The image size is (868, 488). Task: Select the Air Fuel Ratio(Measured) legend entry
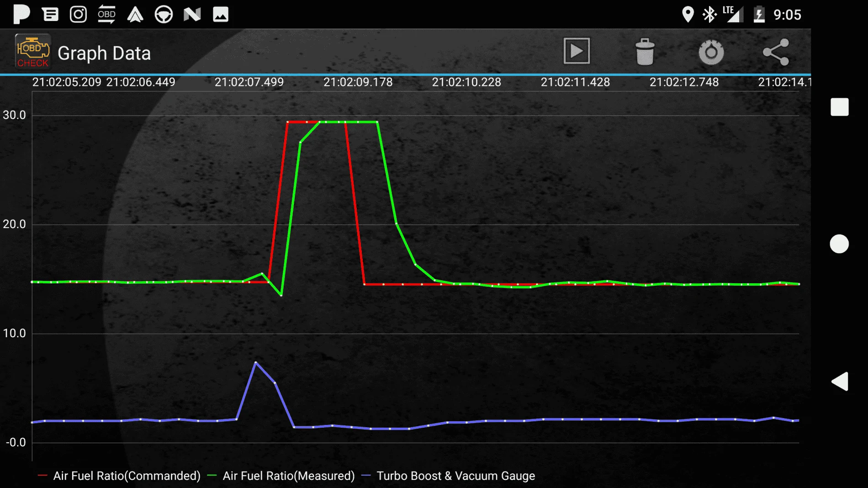(281, 476)
